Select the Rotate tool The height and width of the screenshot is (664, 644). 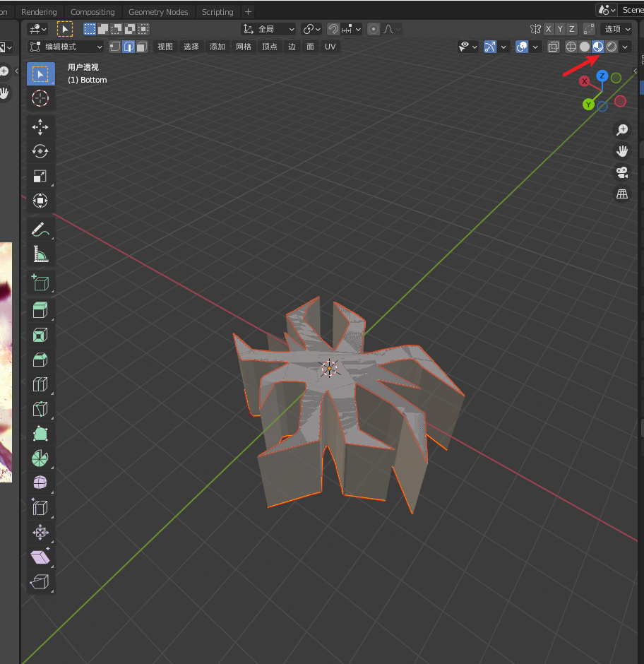click(x=41, y=152)
